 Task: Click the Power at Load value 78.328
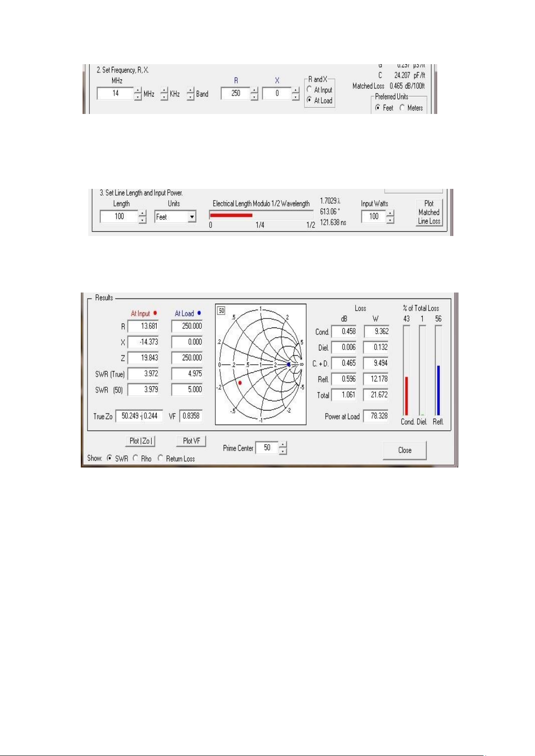[376, 416]
